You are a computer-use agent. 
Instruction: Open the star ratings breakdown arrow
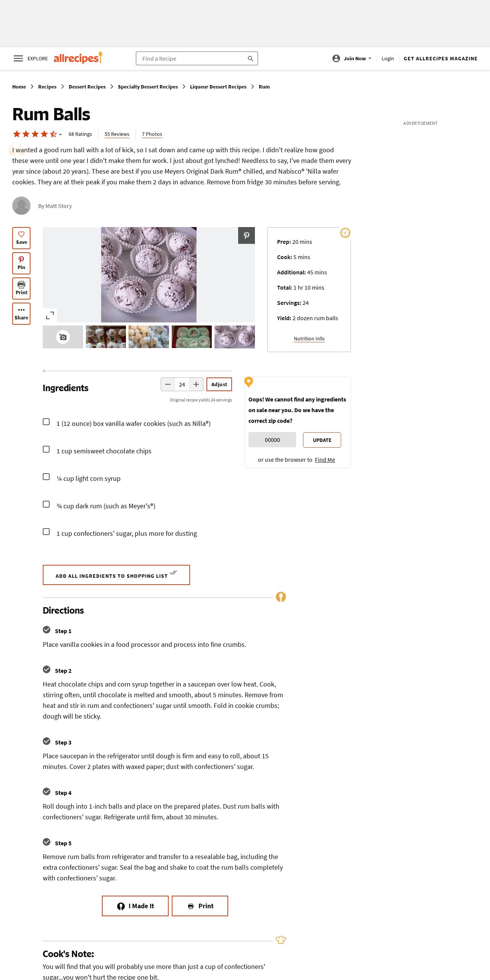point(60,135)
